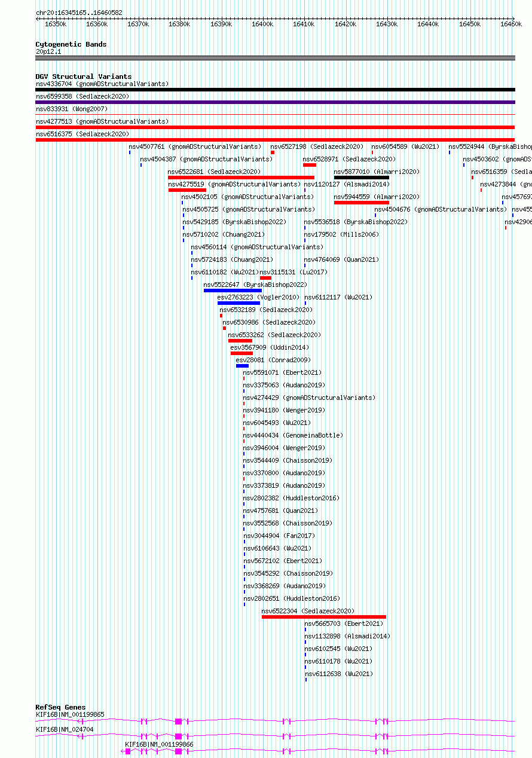The image size is (532, 758).
Task: Open variant nsv6527198 (Sedlazeck2020)
Action: click(317, 146)
